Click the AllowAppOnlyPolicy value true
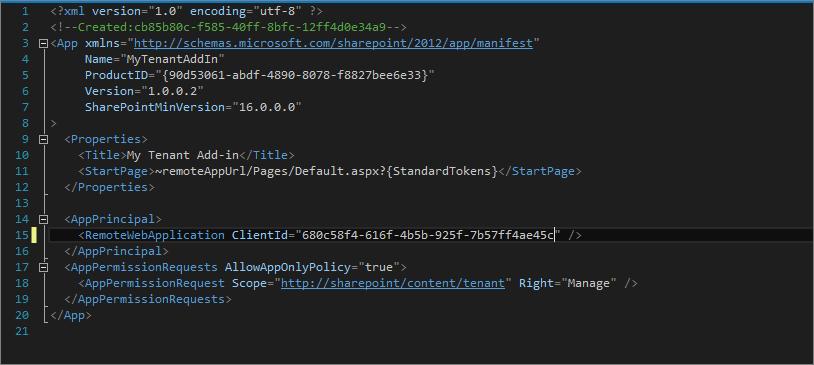This screenshot has width=814, height=365. pos(379,267)
